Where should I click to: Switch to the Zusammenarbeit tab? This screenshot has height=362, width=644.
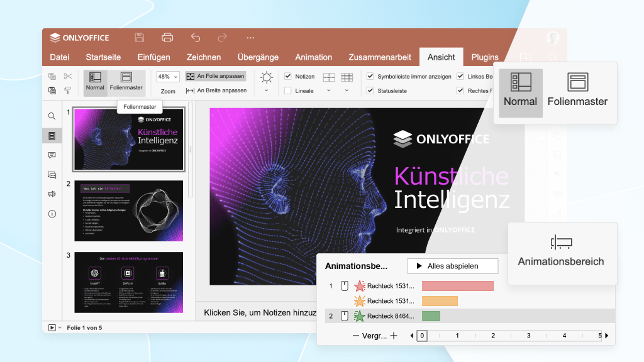tap(380, 57)
